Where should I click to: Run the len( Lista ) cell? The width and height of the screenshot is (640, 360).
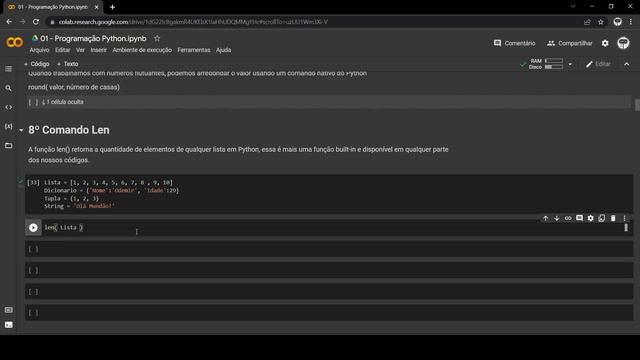click(33, 227)
